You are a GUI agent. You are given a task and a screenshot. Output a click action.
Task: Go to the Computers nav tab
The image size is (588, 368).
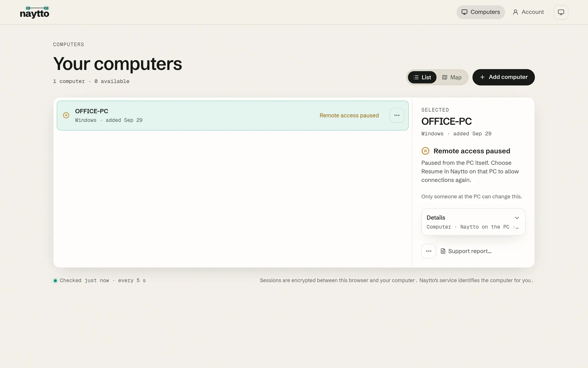(481, 12)
